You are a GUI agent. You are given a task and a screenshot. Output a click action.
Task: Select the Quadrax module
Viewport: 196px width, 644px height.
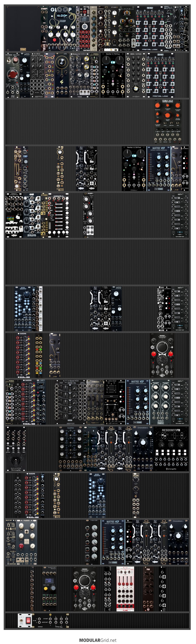tap(71, 449)
